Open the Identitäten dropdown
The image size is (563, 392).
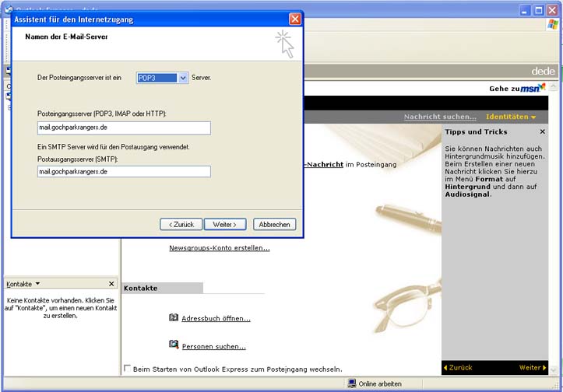[511, 117]
